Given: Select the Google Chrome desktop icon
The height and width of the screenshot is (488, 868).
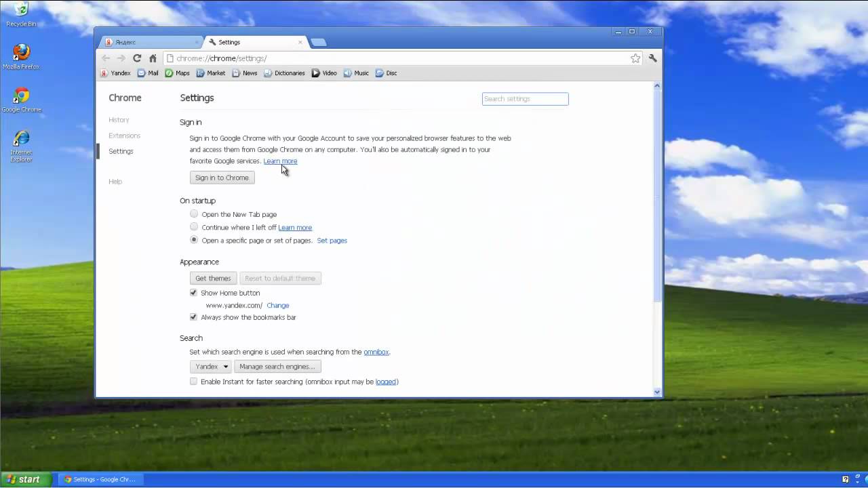Looking at the screenshot, I should pyautogui.click(x=21, y=100).
